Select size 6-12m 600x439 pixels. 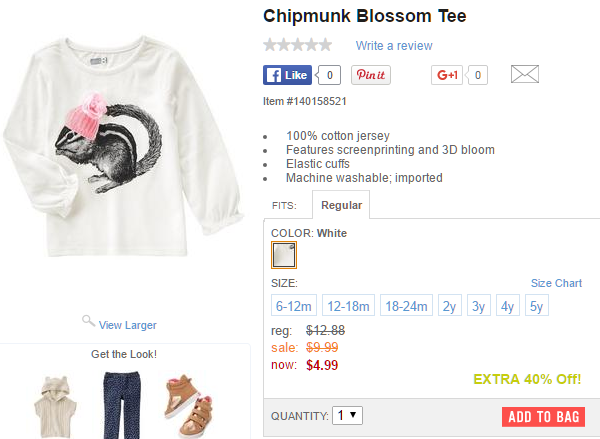295,306
